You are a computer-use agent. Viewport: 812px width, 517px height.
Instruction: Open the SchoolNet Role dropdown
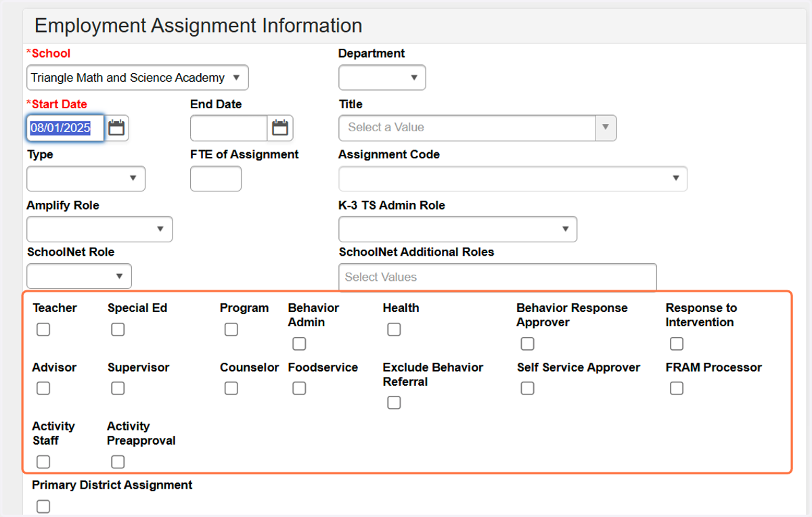[79, 276]
